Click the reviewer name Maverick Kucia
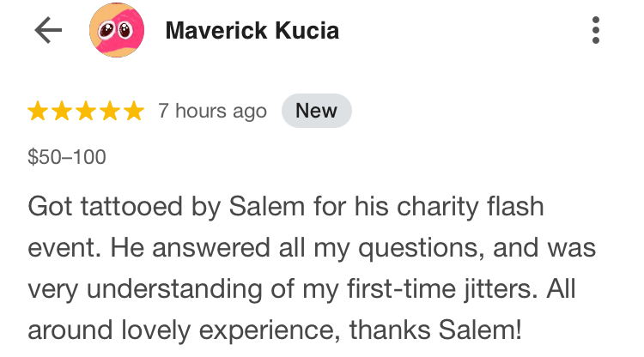The width and height of the screenshot is (644, 357). pos(252,31)
